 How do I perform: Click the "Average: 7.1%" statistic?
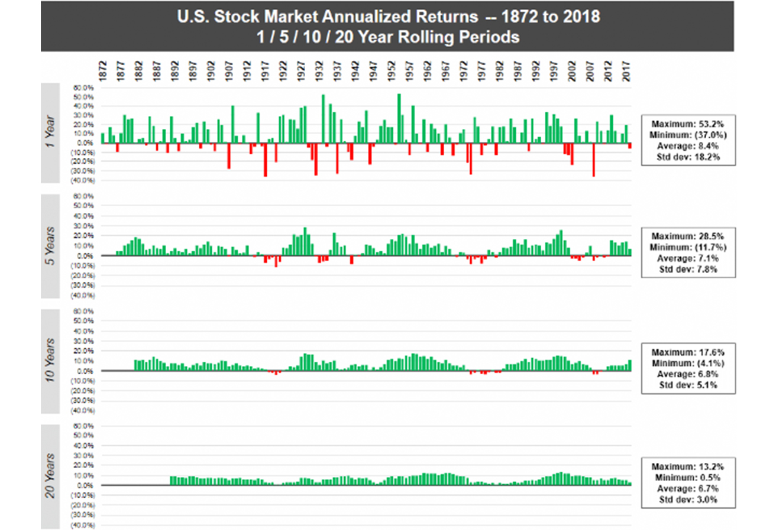click(688, 258)
